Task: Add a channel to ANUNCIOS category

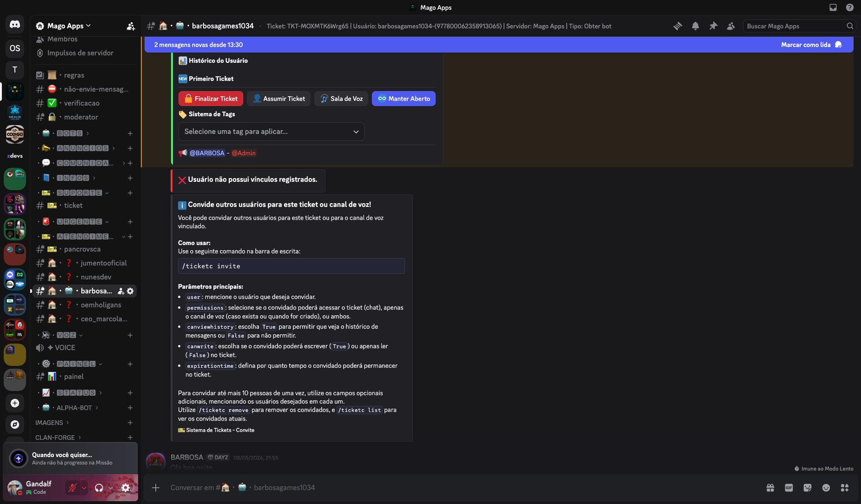Action: (130, 148)
